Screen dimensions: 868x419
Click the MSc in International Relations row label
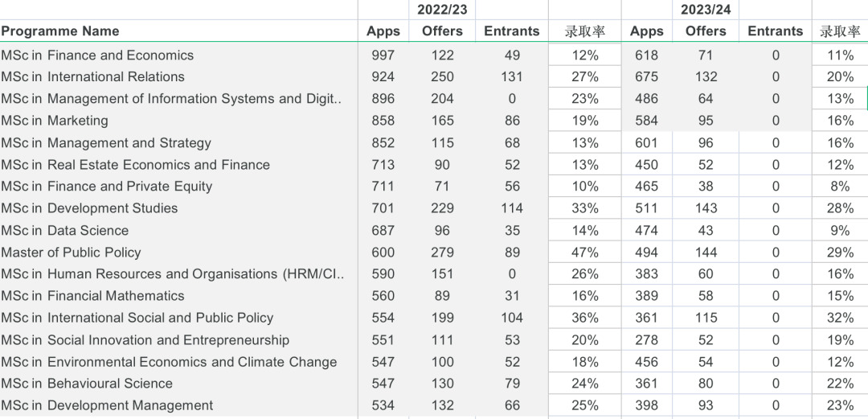click(x=92, y=77)
